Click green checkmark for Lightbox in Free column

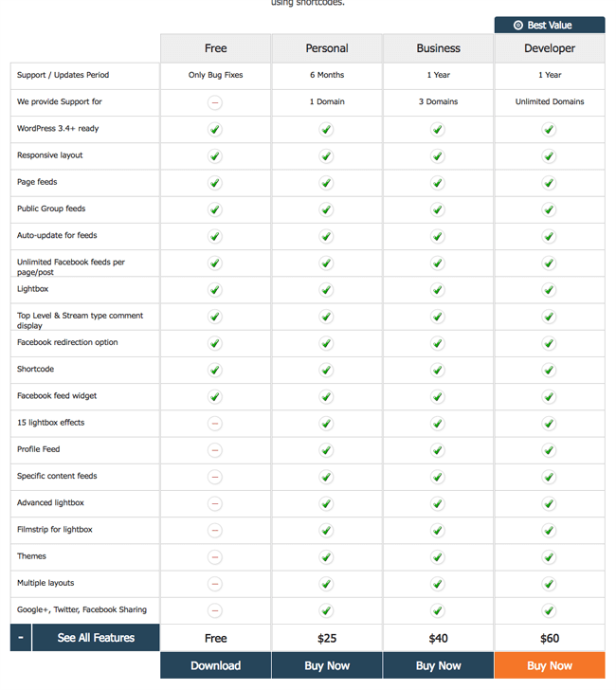215,290
